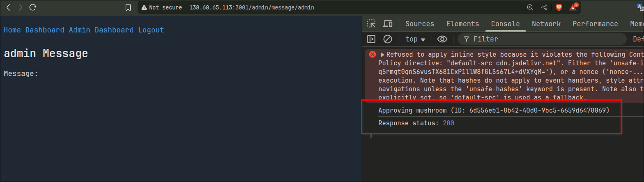Toggle the console sidebar panel

tap(371, 39)
